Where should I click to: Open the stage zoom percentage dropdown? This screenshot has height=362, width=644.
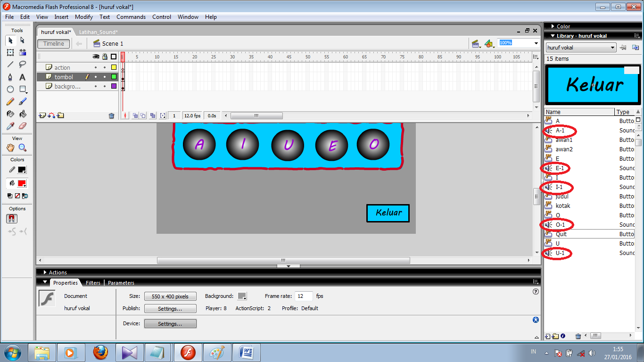coord(536,43)
